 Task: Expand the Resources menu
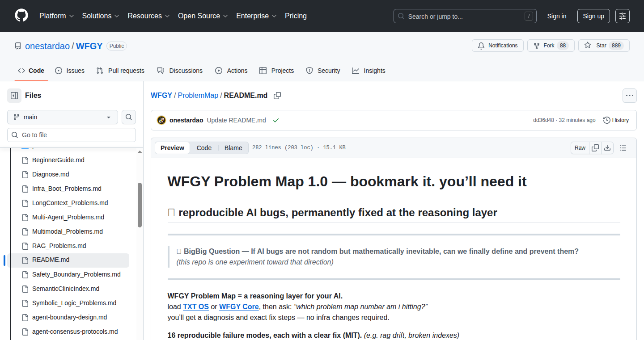pos(148,16)
